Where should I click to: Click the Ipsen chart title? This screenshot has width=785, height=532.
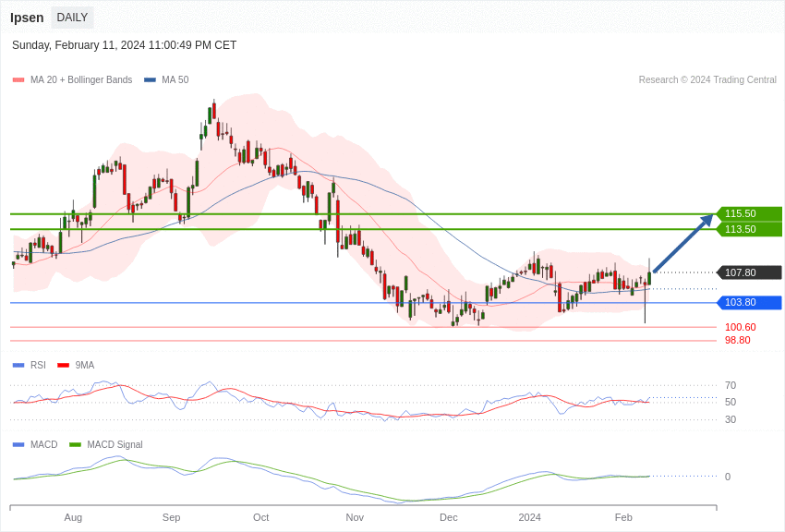point(27,18)
